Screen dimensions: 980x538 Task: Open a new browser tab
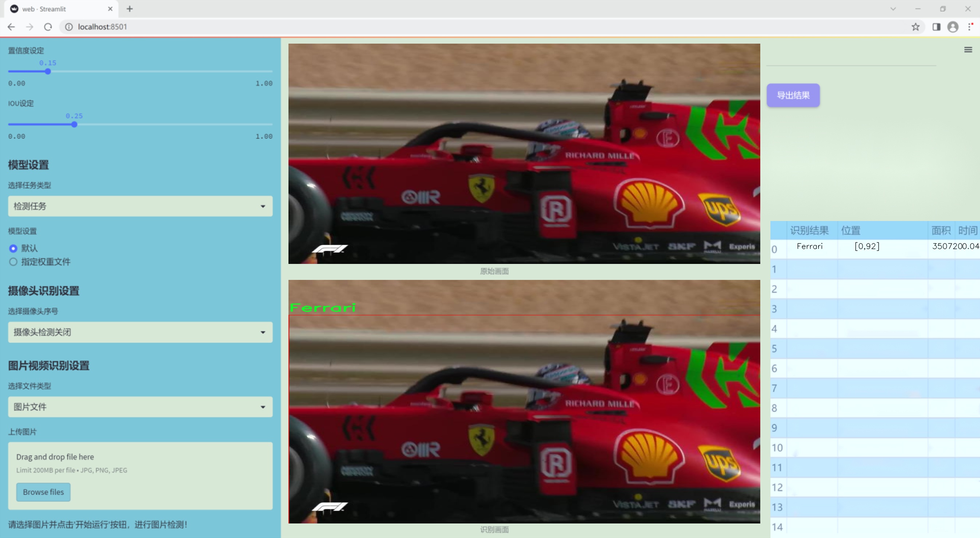point(130,9)
